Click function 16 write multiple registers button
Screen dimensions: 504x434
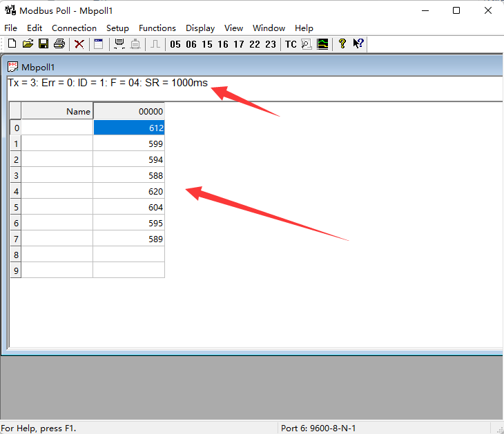[223, 44]
